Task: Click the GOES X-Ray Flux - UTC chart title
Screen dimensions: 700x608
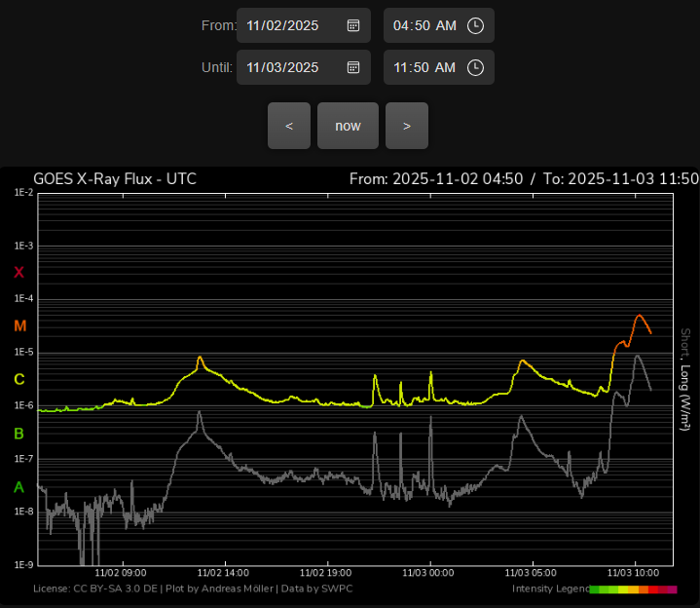Action: 115,179
